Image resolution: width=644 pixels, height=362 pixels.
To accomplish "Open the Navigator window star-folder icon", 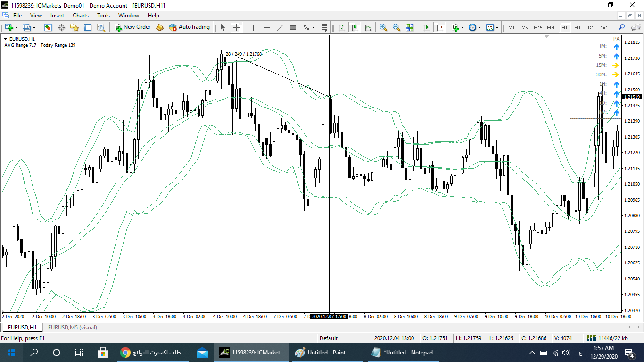I will (74, 27).
